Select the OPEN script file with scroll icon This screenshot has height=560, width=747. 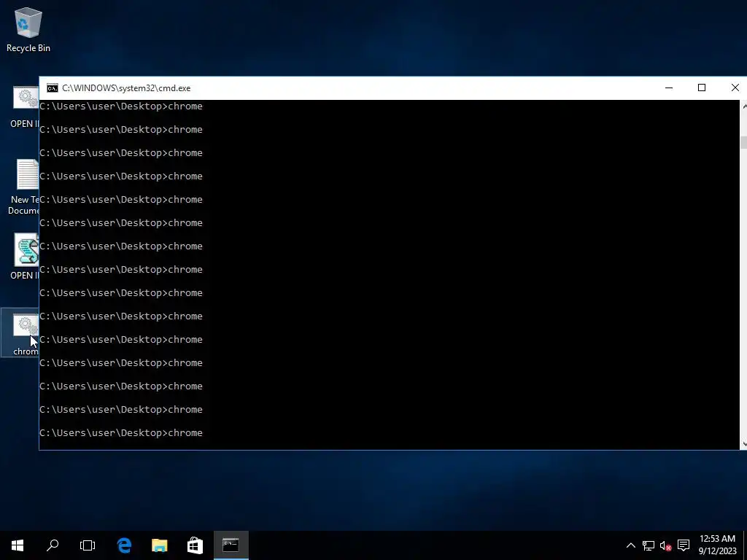25,256
